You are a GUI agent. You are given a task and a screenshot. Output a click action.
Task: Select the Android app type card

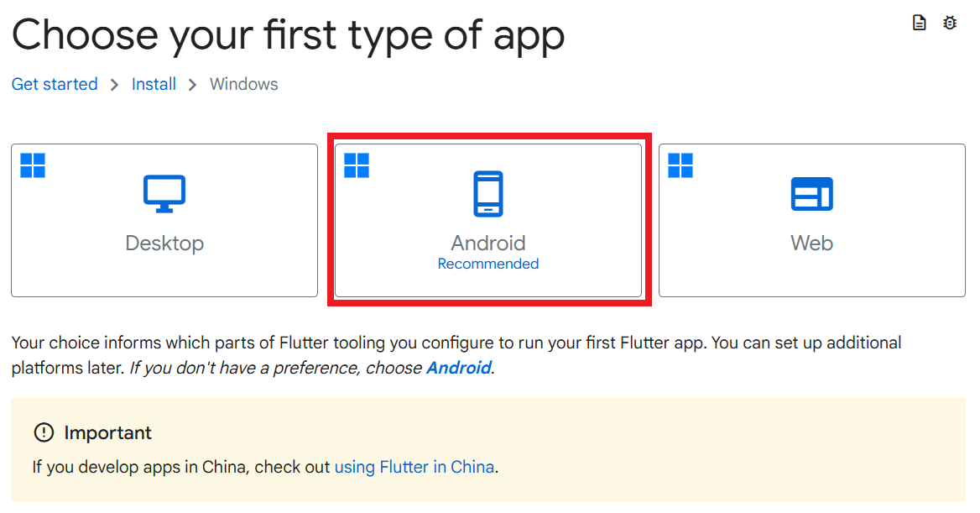click(488, 220)
